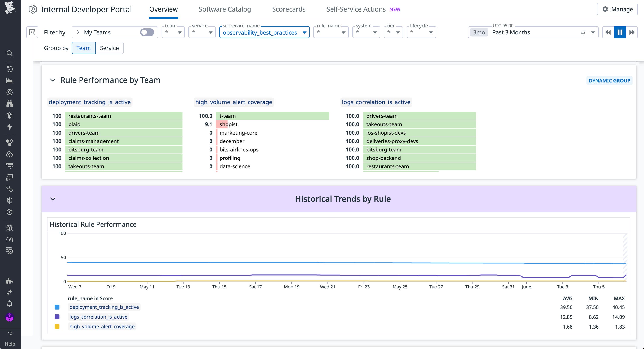The image size is (644, 349).
Task: Pause live data updates
Action: click(620, 32)
